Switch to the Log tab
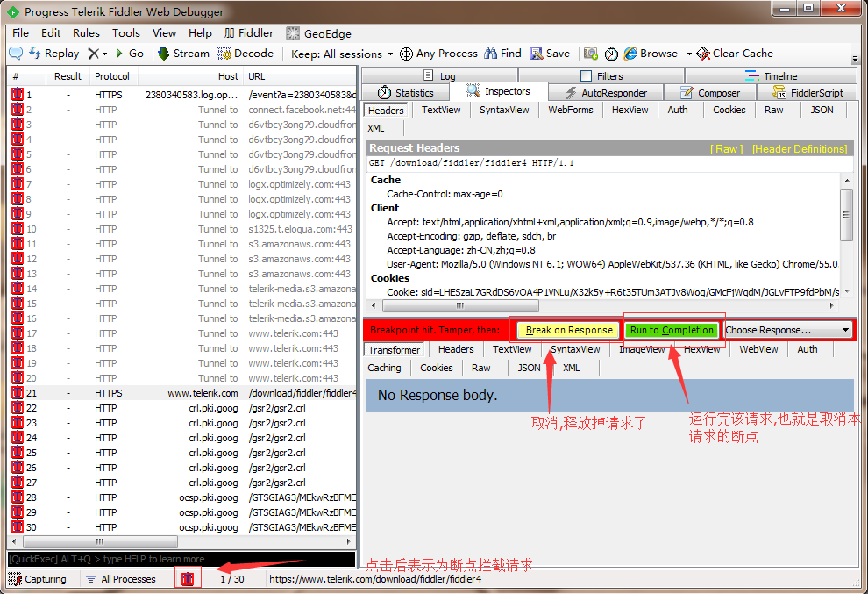This screenshot has height=594, width=868. 439,76
